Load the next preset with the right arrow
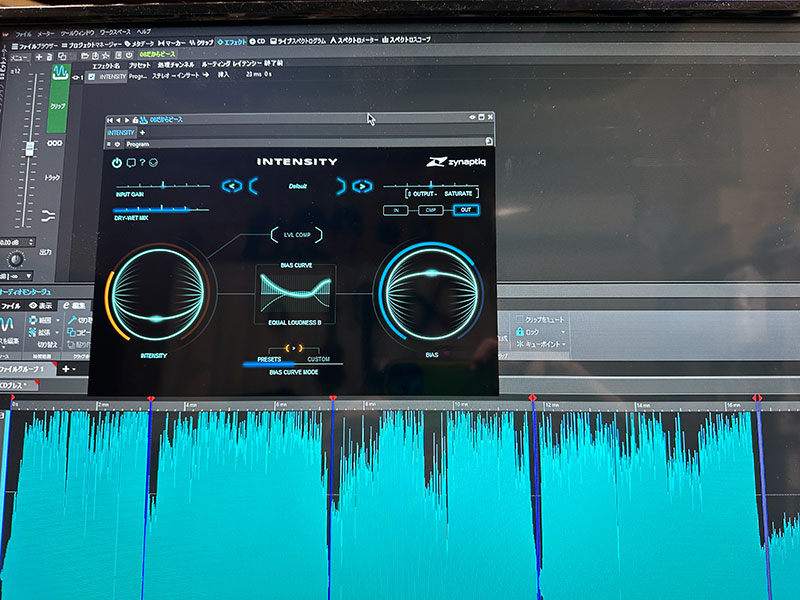 (x=362, y=186)
